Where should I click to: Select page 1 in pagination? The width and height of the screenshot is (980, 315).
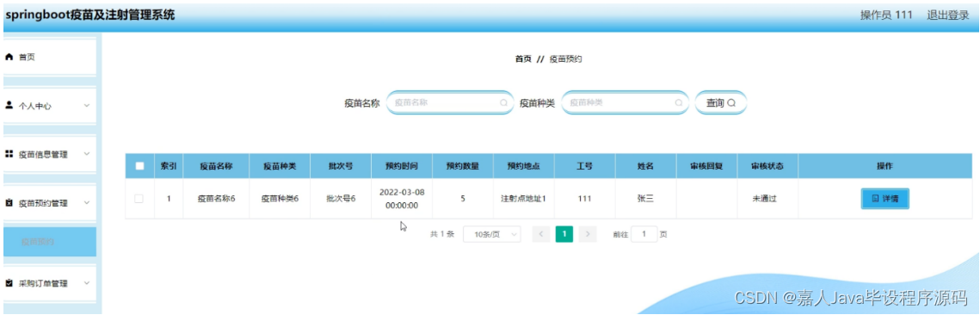[564, 234]
